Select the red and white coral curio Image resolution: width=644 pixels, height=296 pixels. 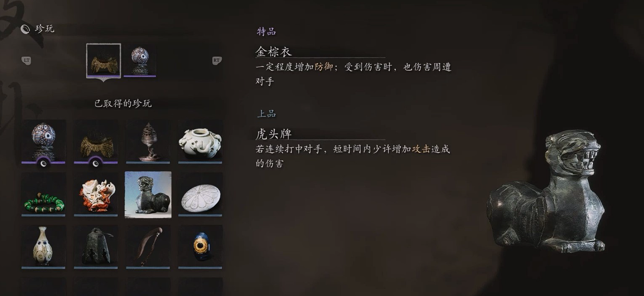[x=96, y=194]
